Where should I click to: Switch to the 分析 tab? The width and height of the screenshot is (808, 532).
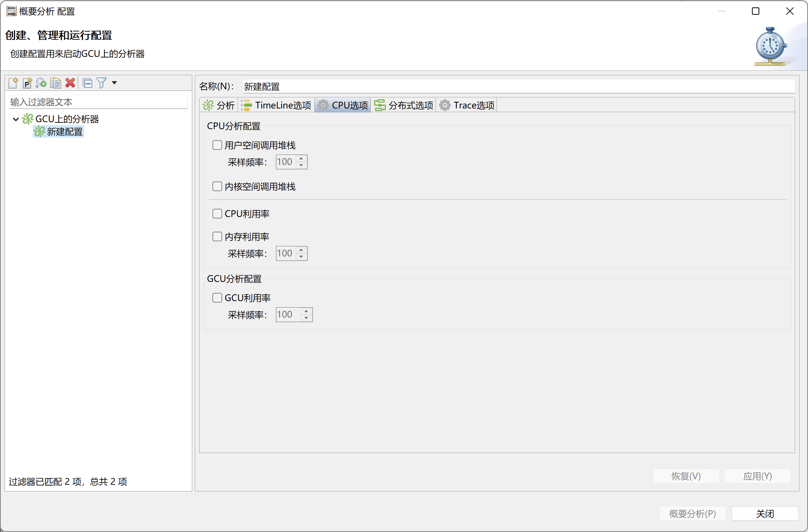pyautogui.click(x=219, y=105)
